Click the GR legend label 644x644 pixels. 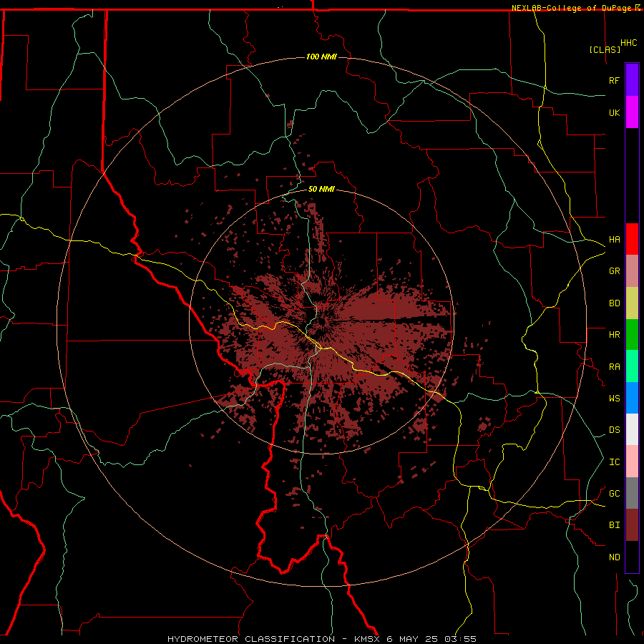tap(614, 271)
